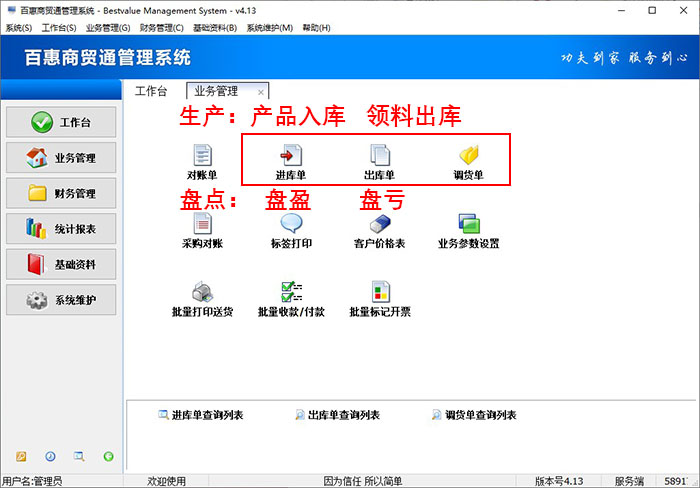Viewport: 700px width, 488px height.
Task: Open the 出库单 stock-out form
Action: (x=379, y=158)
